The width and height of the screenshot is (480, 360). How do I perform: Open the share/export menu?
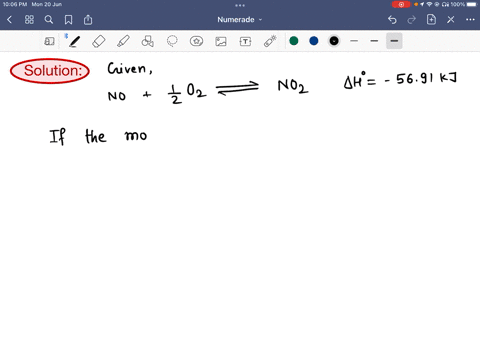tap(88, 20)
